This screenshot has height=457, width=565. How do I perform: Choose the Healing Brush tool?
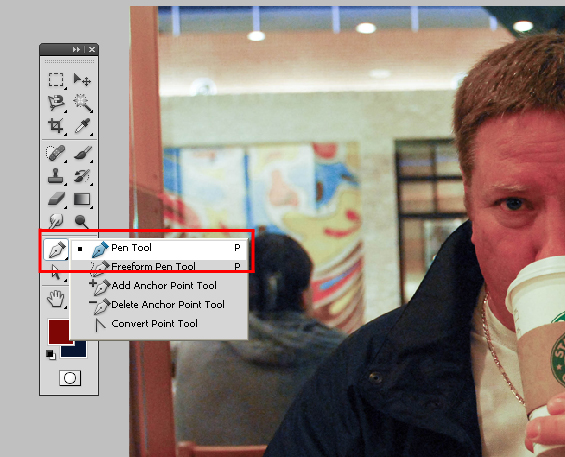pyautogui.click(x=56, y=153)
